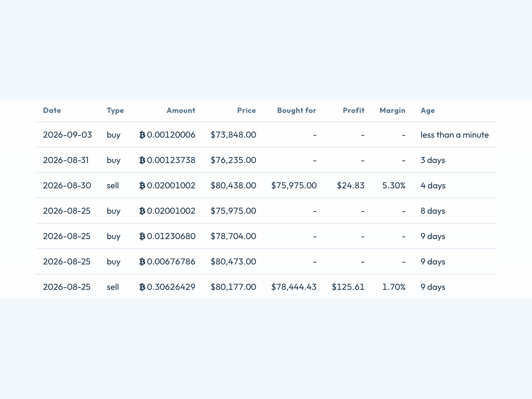Image resolution: width=532 pixels, height=399 pixels.
Task: Click the Bitcoin icon beside 0.01230680
Action: (142, 236)
